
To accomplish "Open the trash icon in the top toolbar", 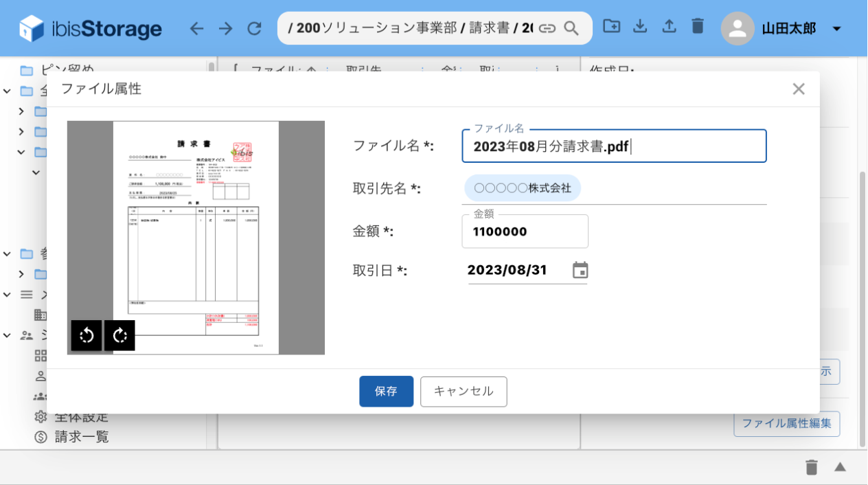I will tap(697, 27).
